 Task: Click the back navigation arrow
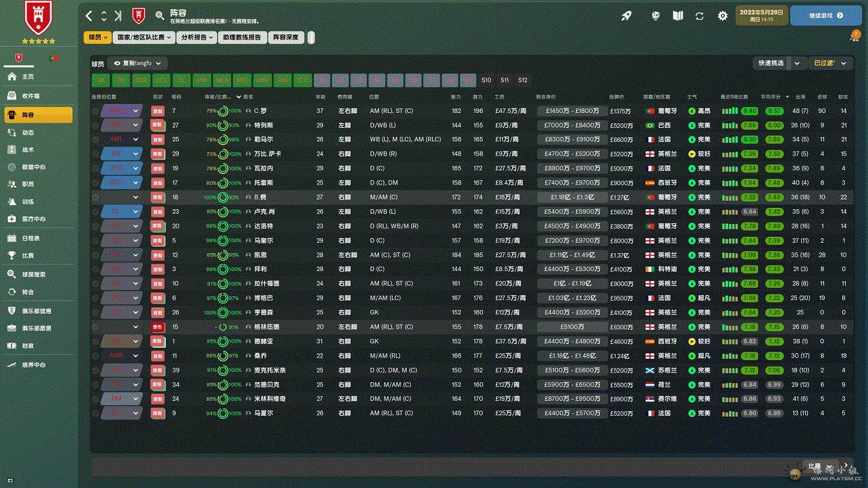[90, 15]
